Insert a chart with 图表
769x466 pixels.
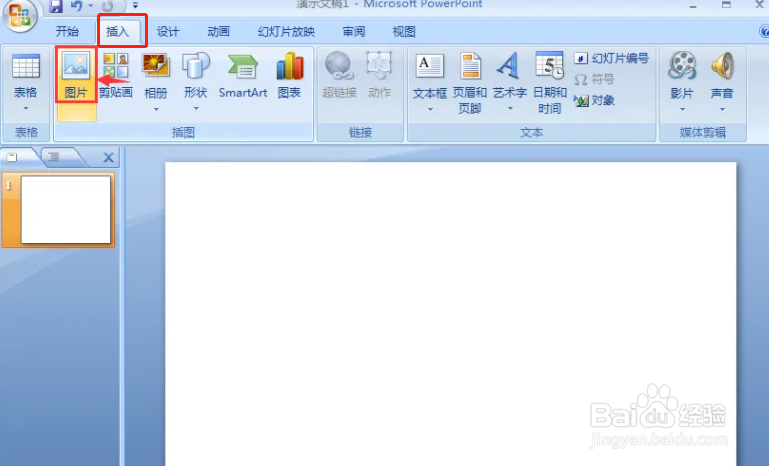pos(289,76)
